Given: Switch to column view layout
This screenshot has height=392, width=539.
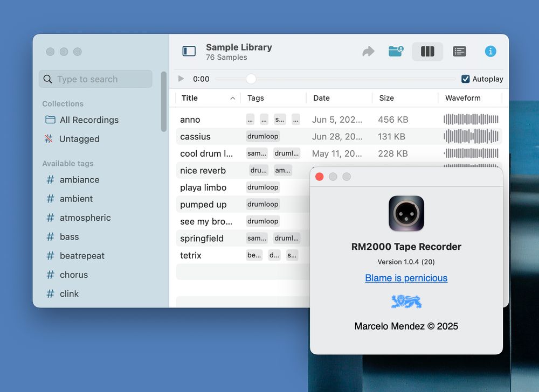Looking at the screenshot, I should click(x=427, y=52).
